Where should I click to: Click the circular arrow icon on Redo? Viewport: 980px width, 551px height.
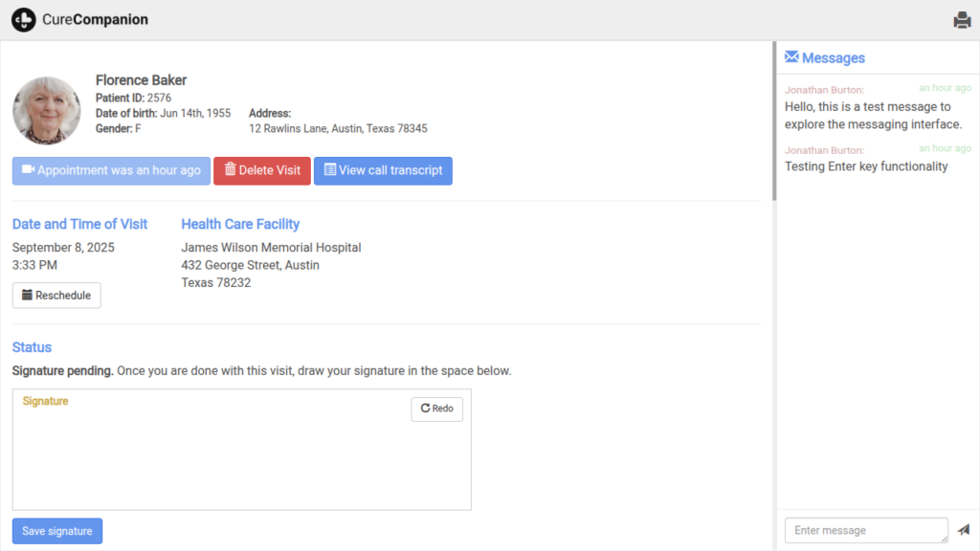tap(425, 408)
